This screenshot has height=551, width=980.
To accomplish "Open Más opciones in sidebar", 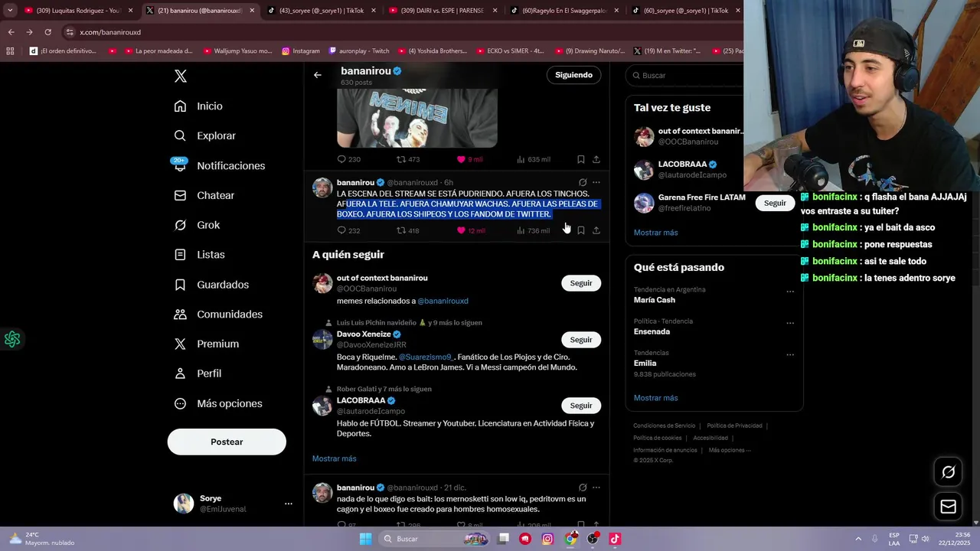I will pos(218,403).
